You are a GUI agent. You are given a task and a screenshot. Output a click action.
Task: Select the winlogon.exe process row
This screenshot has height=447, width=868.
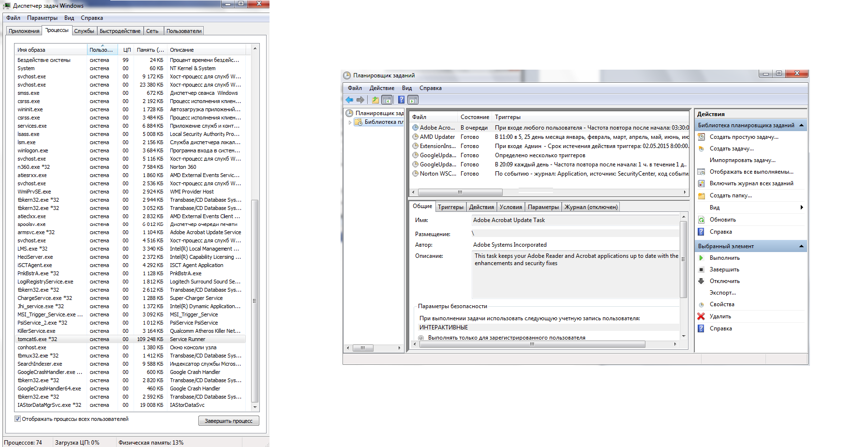pos(130,150)
